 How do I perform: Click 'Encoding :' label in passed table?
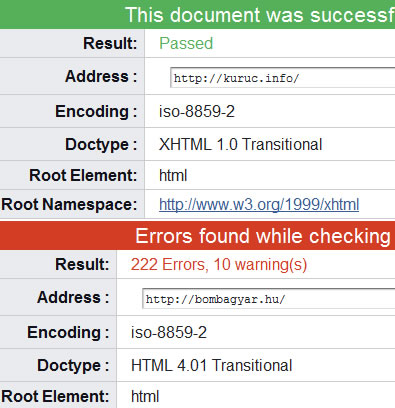pyautogui.click(x=96, y=111)
